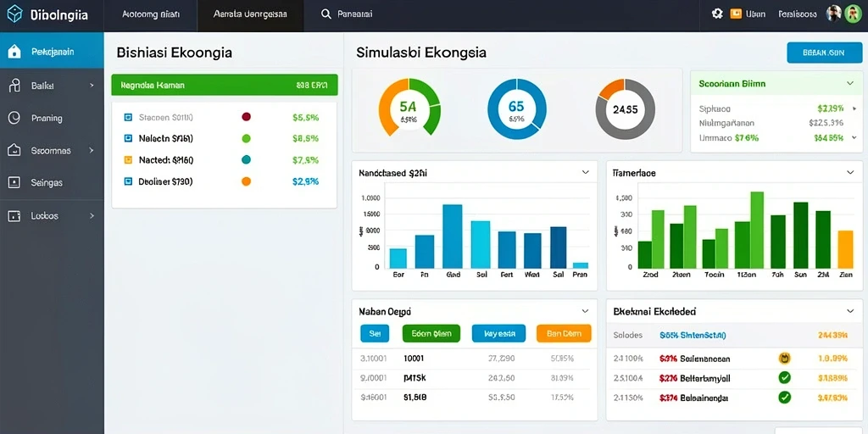Click green check icon in Beltertamyall row
The height and width of the screenshot is (434, 868).
click(784, 377)
